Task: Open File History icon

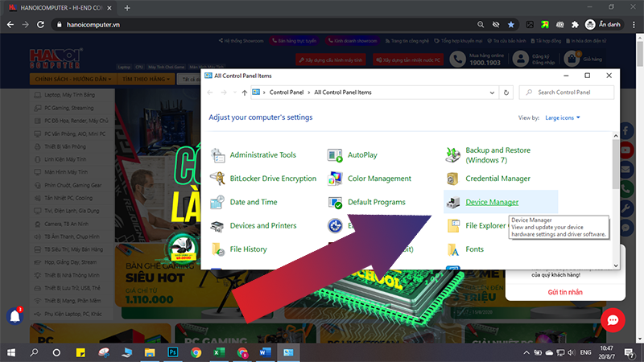Action: [x=217, y=249]
